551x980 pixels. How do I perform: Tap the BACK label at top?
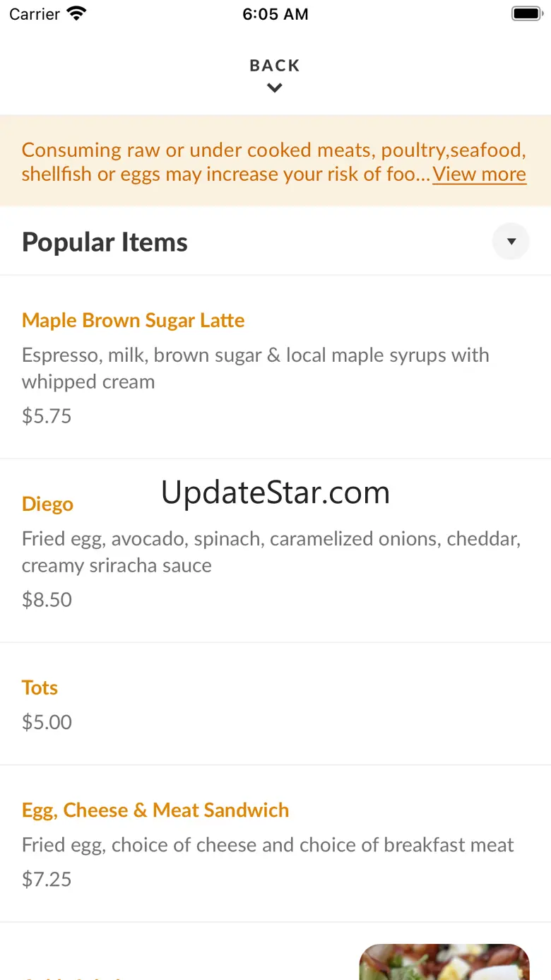[x=275, y=66]
